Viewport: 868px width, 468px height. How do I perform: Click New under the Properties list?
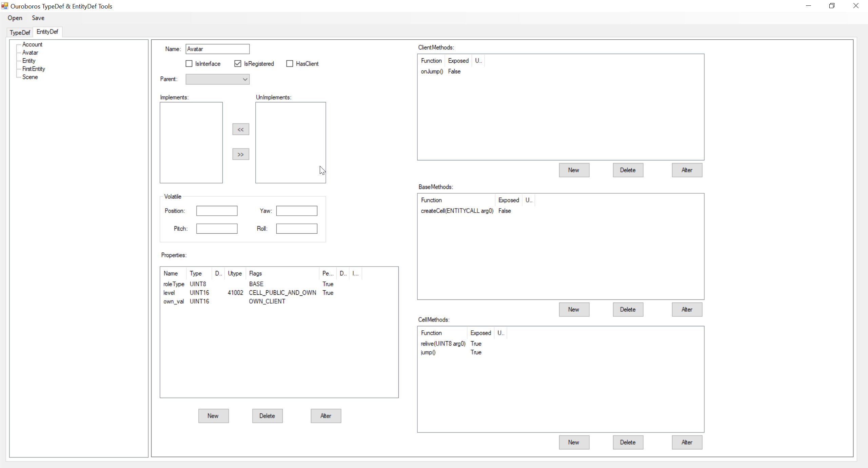[213, 416]
